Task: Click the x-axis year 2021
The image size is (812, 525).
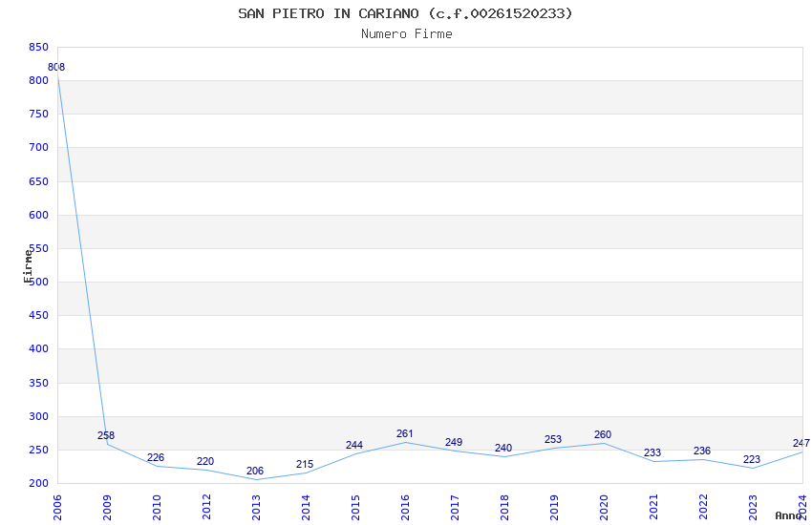Action: coord(653,508)
